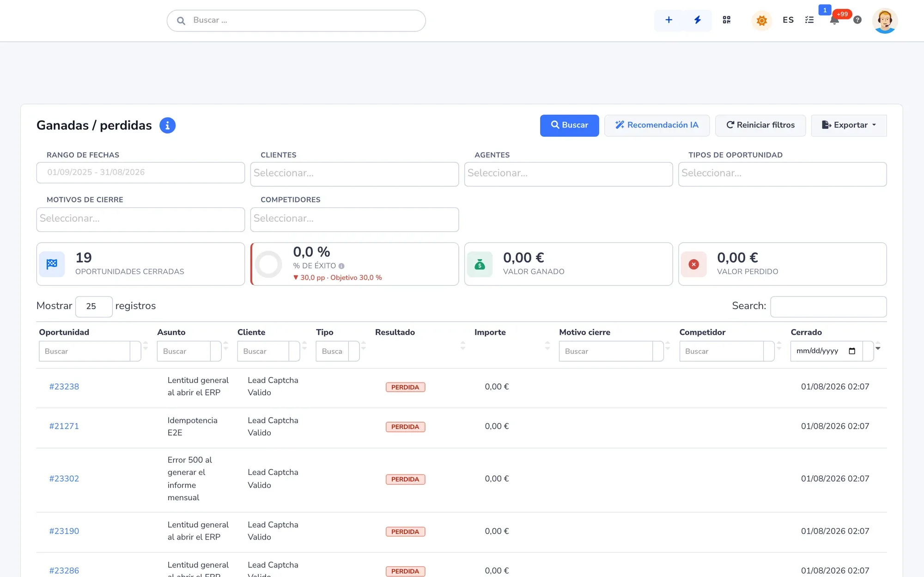The image size is (924, 577).
Task: Open the Agentes selector dropdown
Action: coord(568,174)
